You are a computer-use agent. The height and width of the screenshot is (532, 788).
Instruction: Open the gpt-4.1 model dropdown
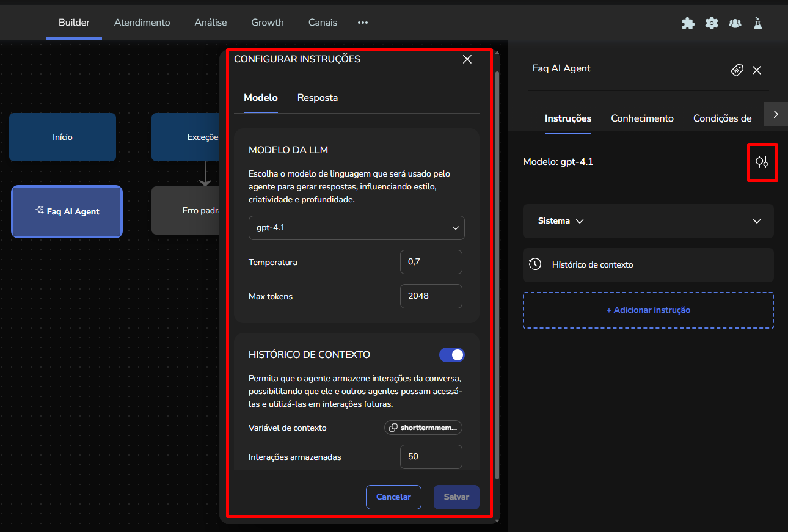pyautogui.click(x=356, y=228)
